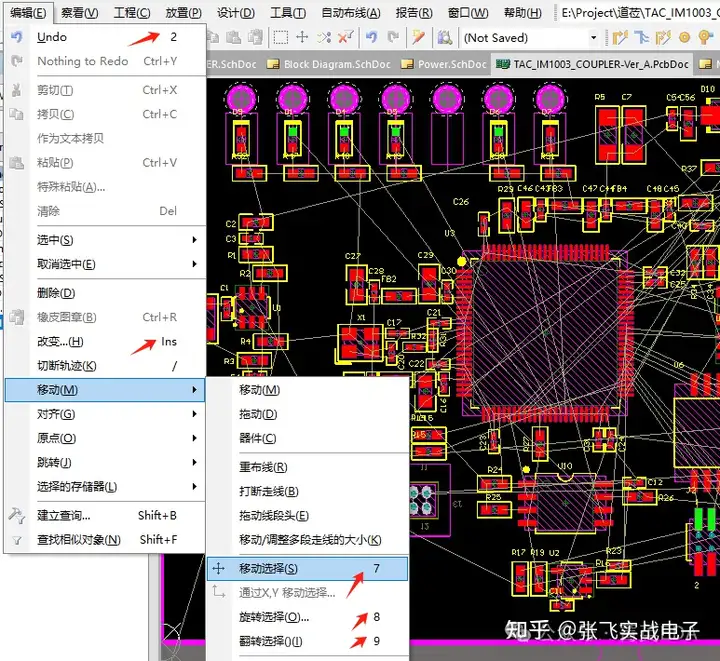Select the Block Diagram.SchDoc tab
The image size is (720, 661).
coord(331,65)
